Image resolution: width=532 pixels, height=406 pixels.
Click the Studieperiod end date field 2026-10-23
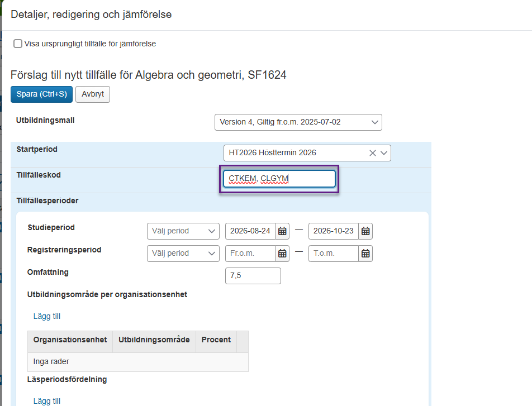[x=333, y=231]
